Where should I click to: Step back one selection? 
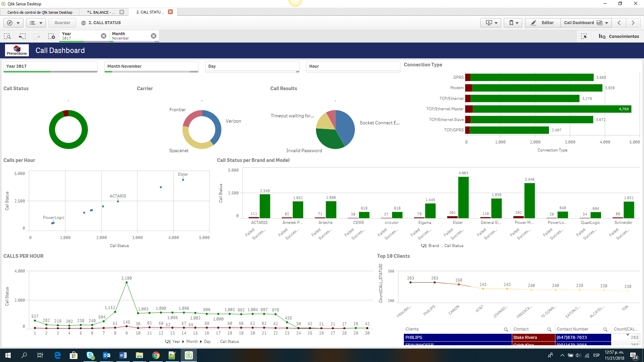tap(22, 36)
